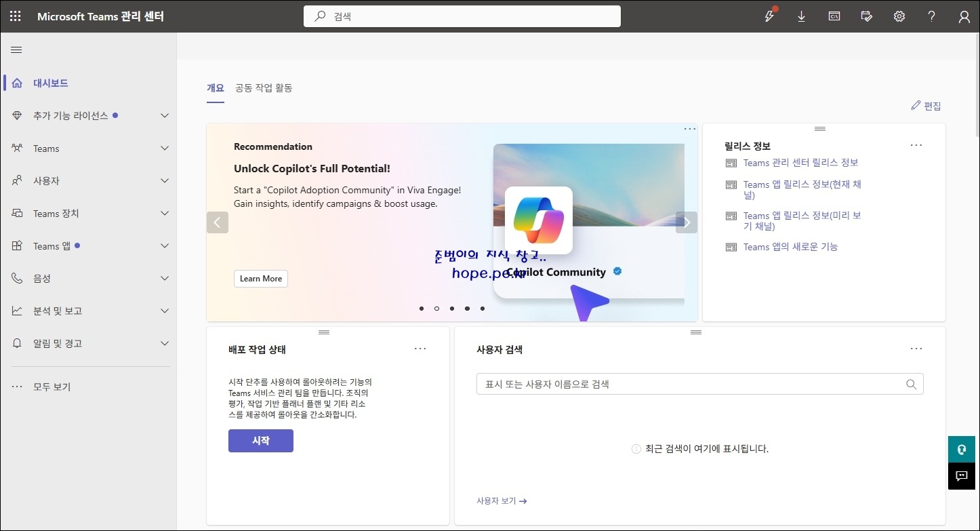Click the 사용자 people icon in sidebar
This screenshot has width=980, height=531.
click(17, 181)
